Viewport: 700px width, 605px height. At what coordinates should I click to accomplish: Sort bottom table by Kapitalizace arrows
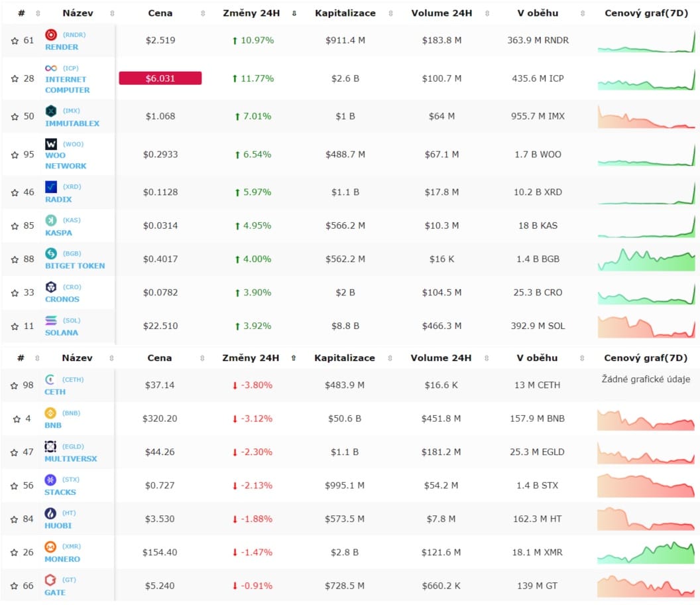coord(390,358)
